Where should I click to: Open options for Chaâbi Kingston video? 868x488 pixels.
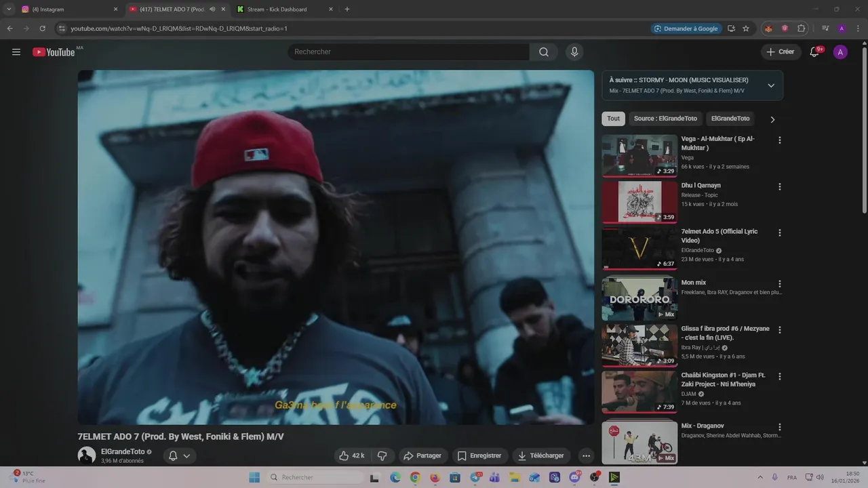(779, 376)
